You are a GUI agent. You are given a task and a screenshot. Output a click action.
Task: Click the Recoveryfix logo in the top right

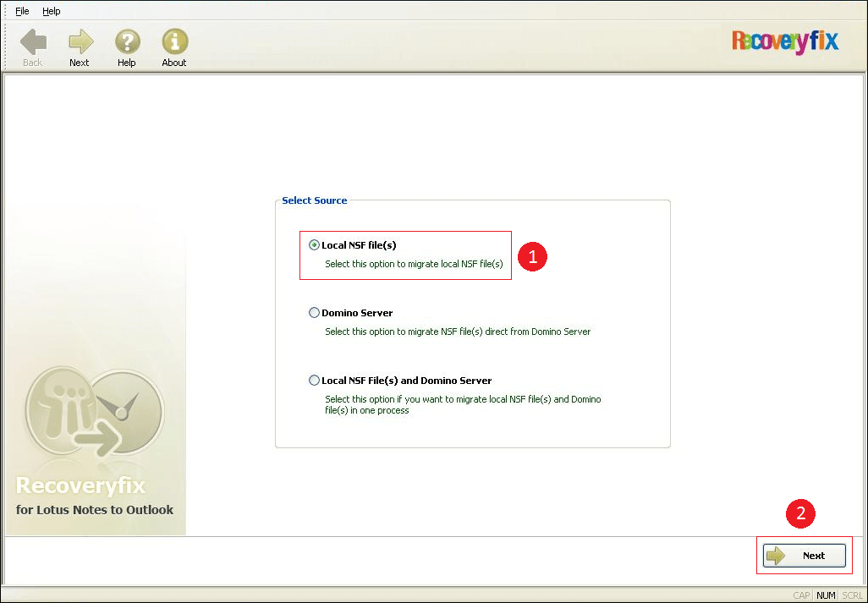[x=785, y=41]
